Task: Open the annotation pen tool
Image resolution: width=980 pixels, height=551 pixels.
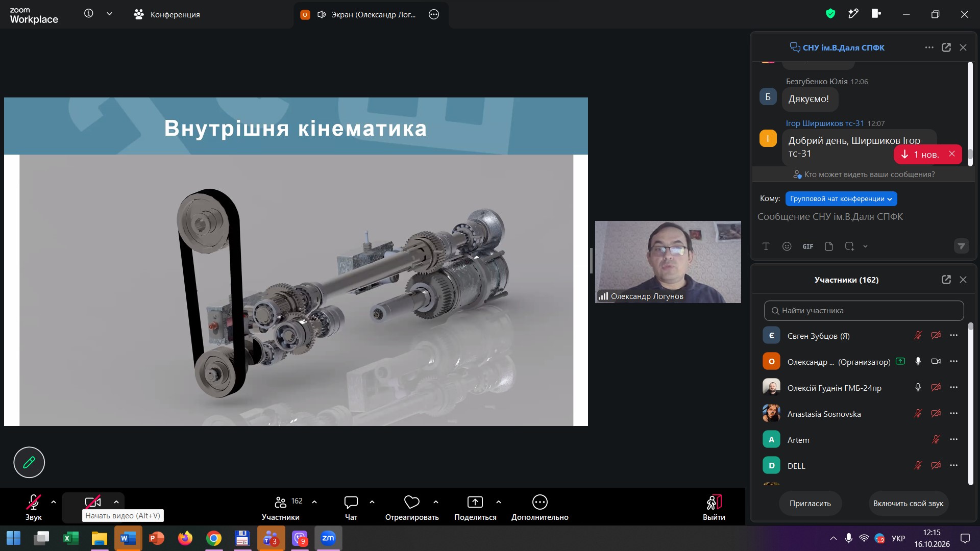Action: coord(29,462)
